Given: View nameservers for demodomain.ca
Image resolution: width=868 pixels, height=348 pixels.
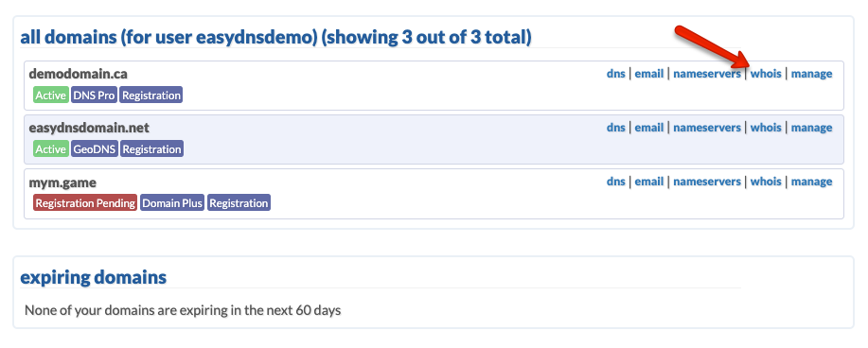Looking at the screenshot, I should click(707, 74).
